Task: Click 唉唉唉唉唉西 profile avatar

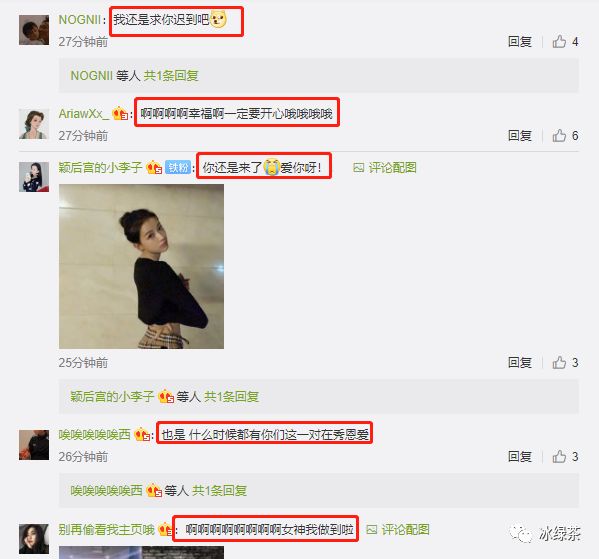Action: pyautogui.click(x=34, y=445)
